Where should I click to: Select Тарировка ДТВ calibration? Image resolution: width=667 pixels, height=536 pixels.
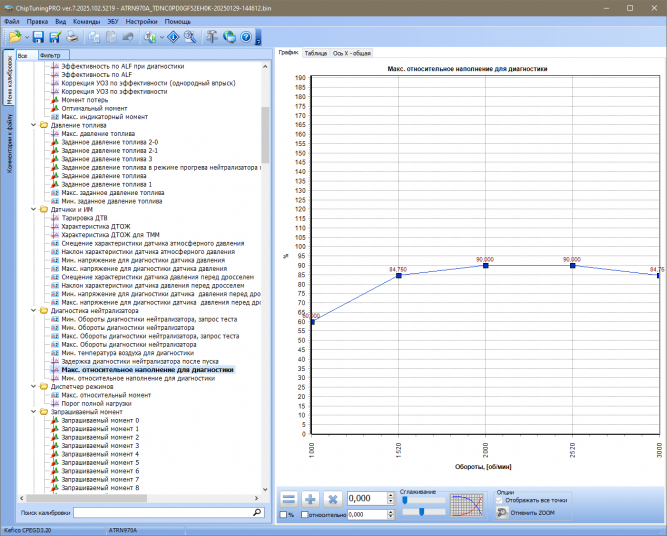coord(84,218)
